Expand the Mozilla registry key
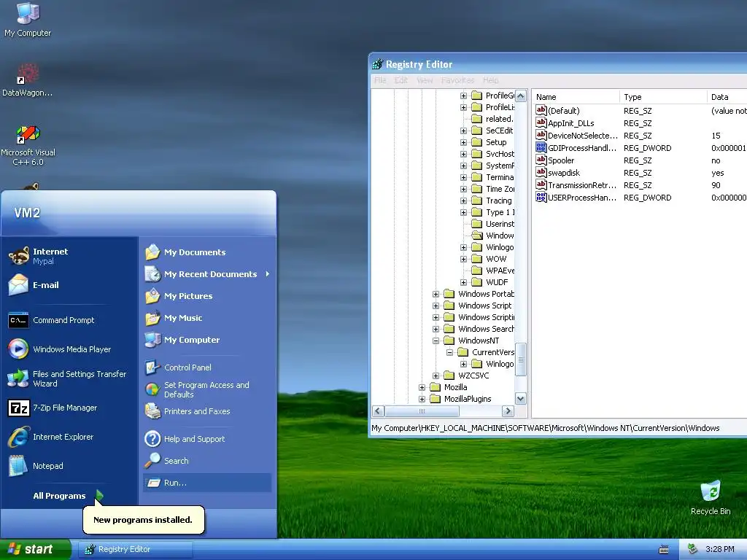Image resolution: width=747 pixels, height=560 pixels. pyautogui.click(x=422, y=387)
